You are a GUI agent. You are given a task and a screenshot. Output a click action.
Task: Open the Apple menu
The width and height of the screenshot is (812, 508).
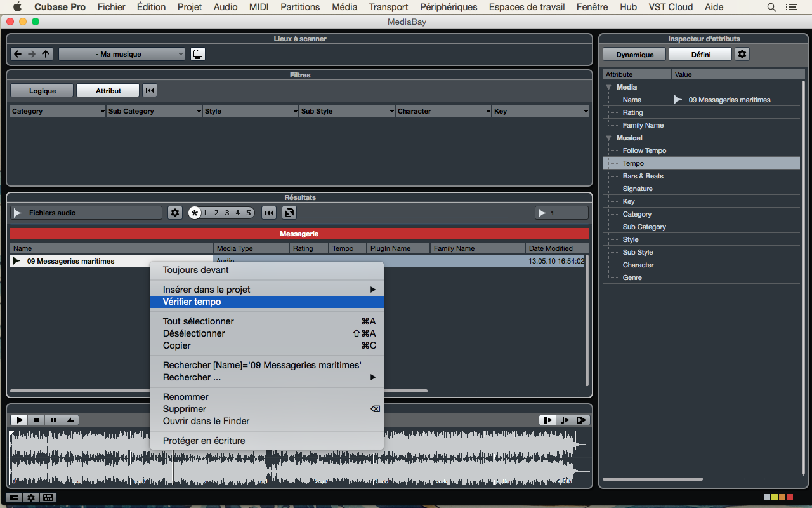[17, 7]
